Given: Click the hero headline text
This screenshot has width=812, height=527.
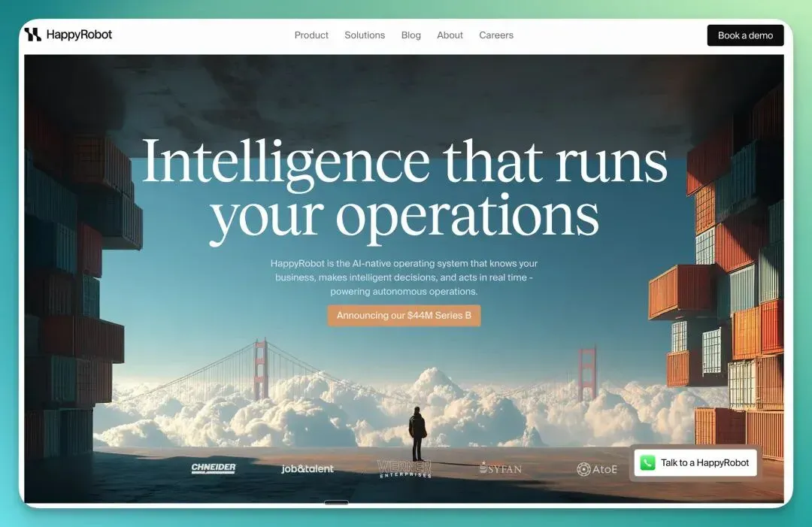Looking at the screenshot, I should click(404, 190).
